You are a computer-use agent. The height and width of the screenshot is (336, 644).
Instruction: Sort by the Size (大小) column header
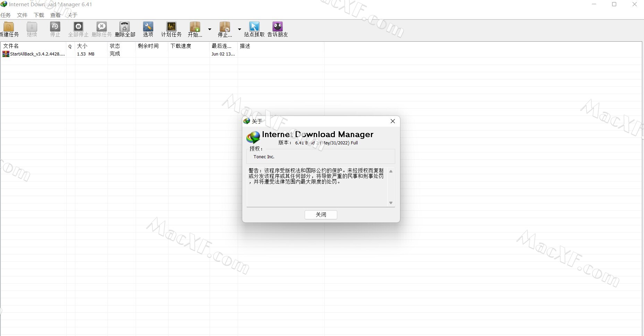tap(91, 46)
